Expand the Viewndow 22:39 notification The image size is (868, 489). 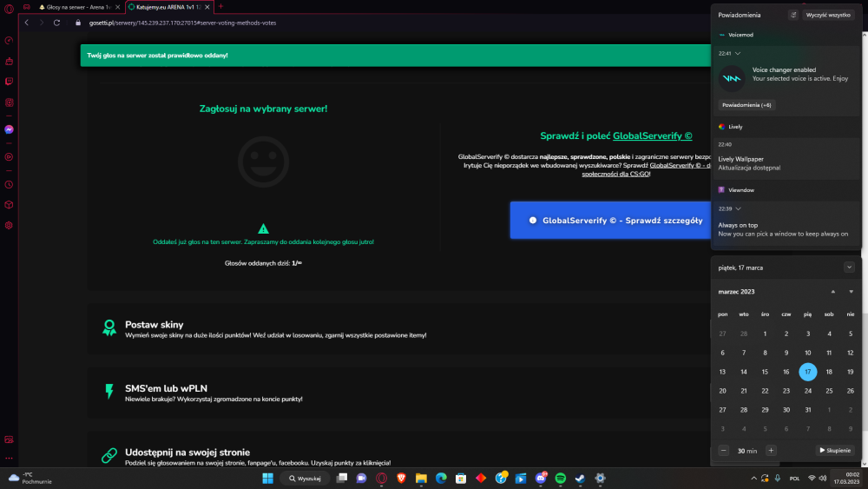click(x=739, y=208)
